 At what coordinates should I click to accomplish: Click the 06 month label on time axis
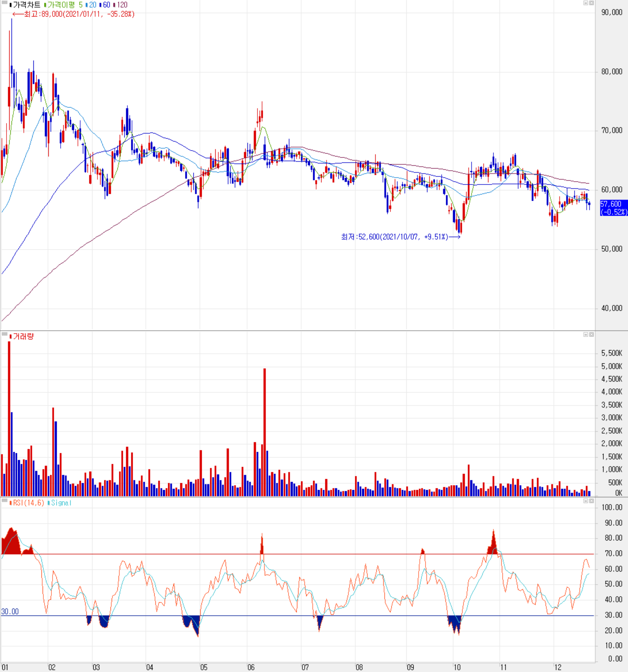point(251,667)
